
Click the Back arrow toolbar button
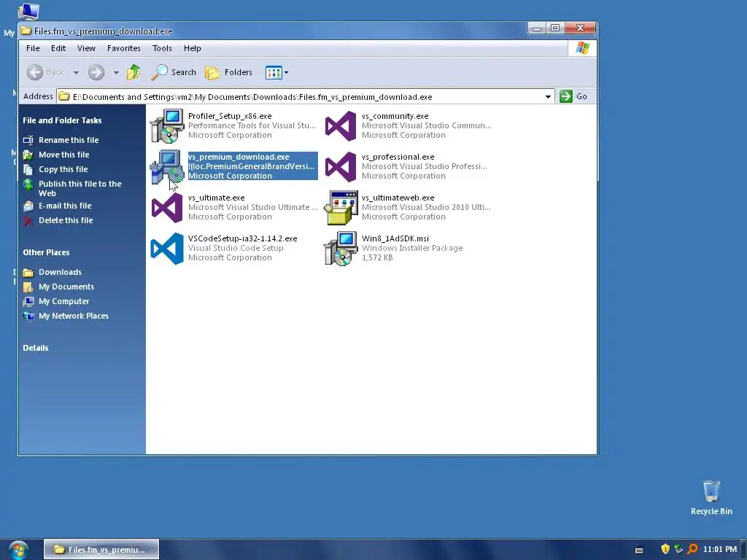[x=35, y=72]
